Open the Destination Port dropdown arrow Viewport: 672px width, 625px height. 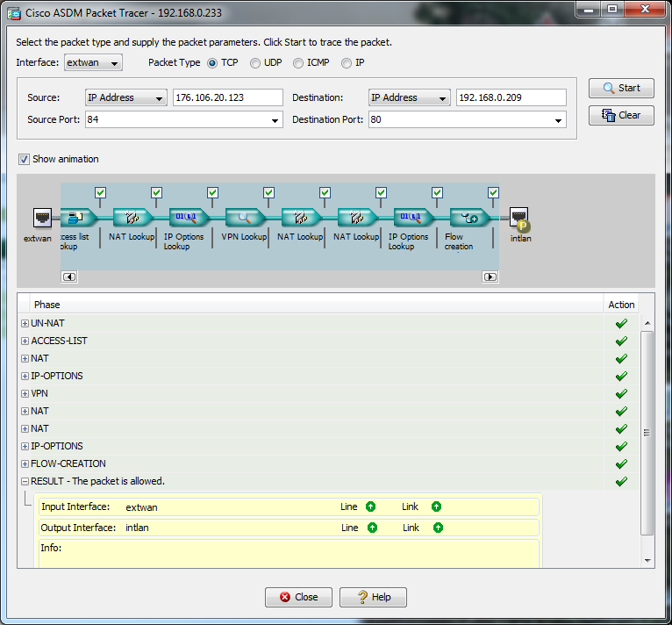click(558, 120)
